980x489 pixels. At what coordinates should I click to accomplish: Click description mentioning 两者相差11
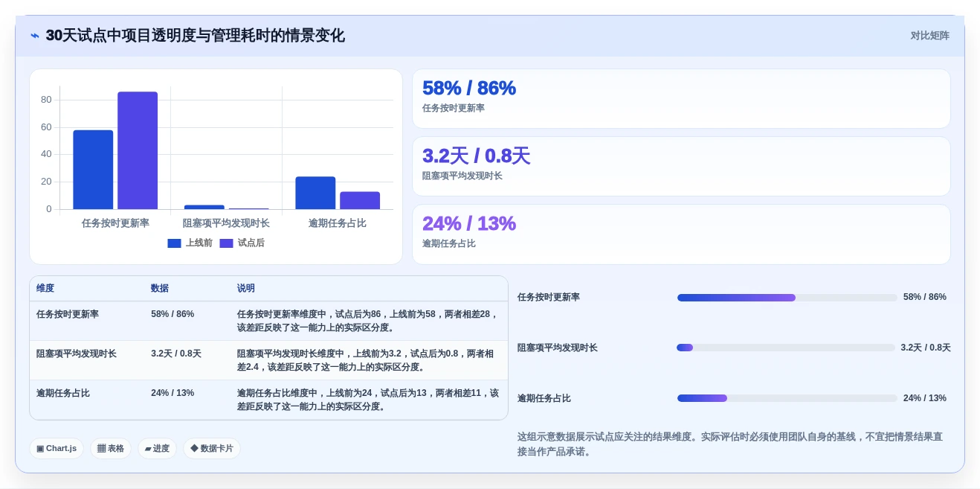368,400
